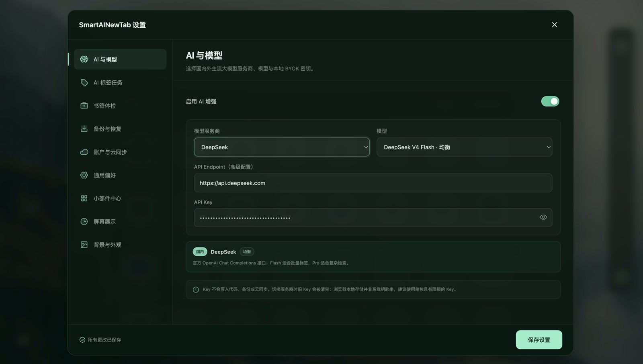This screenshot has width=643, height=364.
Task: Click the tag icon for AI 标签任务
Action: click(84, 82)
